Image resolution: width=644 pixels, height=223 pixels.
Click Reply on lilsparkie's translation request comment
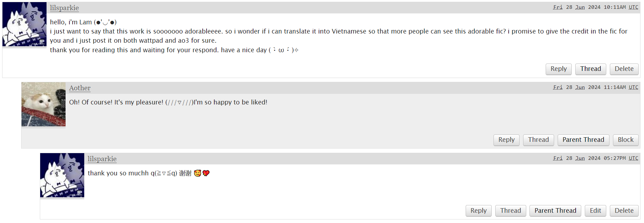[558, 69]
